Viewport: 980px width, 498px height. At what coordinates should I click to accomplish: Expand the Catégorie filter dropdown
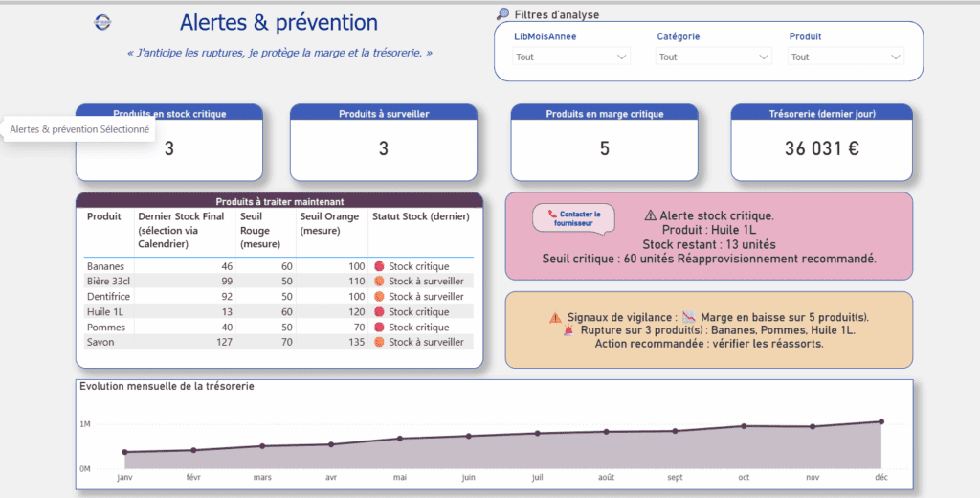pos(713,57)
